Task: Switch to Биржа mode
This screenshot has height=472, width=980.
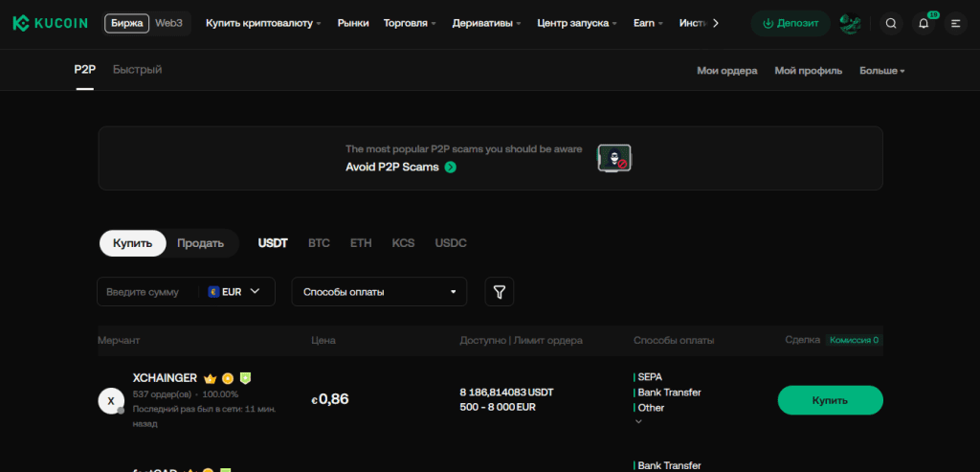Action: 127,24
